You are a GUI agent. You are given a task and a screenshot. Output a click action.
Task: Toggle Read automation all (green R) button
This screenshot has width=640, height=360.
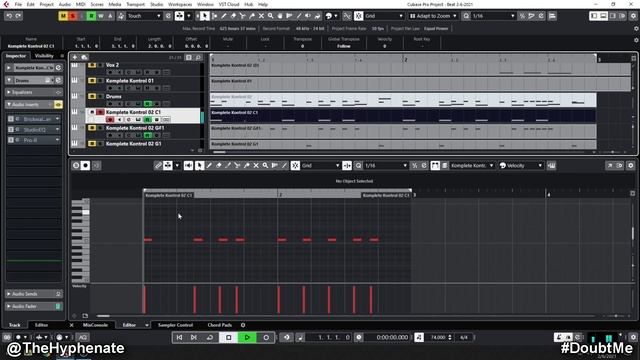91,16
